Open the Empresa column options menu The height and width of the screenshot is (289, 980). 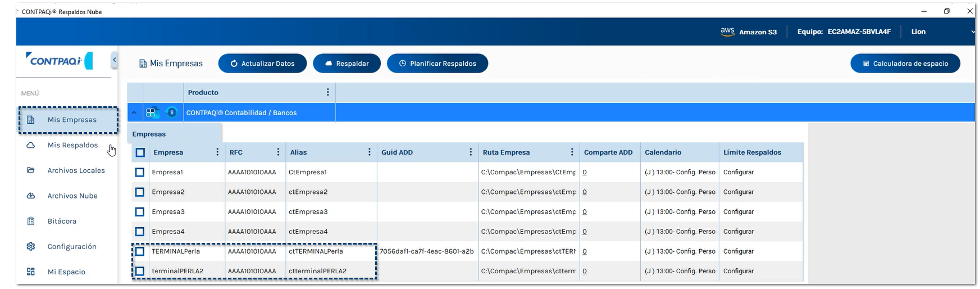coord(217,152)
